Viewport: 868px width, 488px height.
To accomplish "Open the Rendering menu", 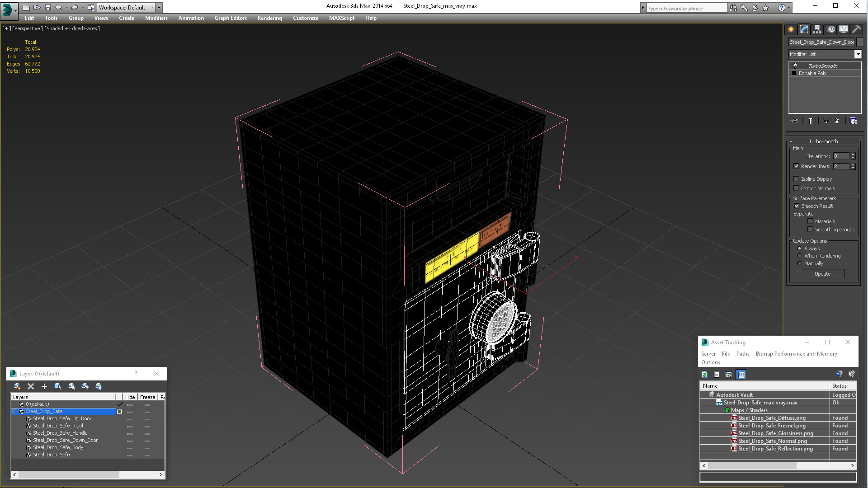I will click(270, 18).
